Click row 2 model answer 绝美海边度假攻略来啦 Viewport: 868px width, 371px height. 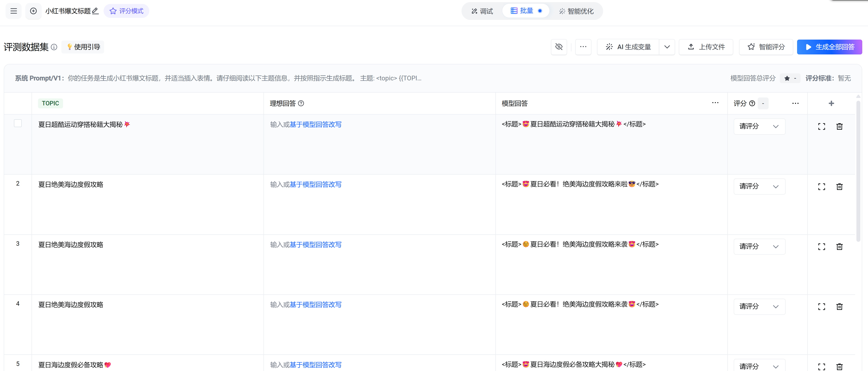[580, 184]
